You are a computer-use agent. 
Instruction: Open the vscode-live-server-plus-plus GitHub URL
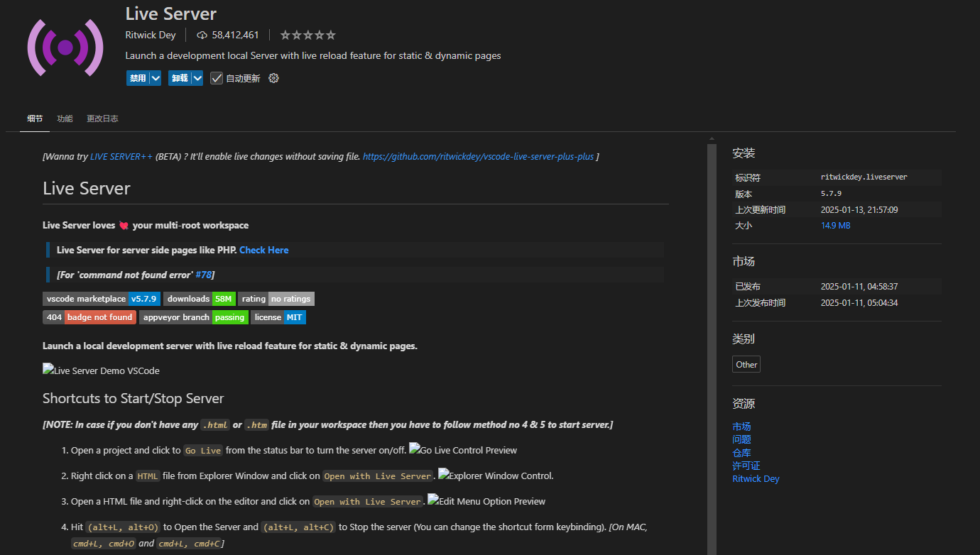(x=478, y=157)
